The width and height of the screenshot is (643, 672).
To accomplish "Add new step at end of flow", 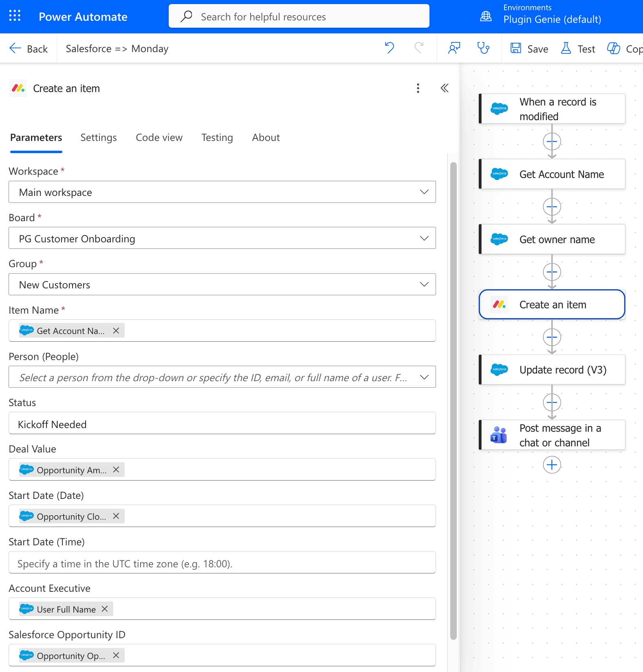I will [x=552, y=465].
